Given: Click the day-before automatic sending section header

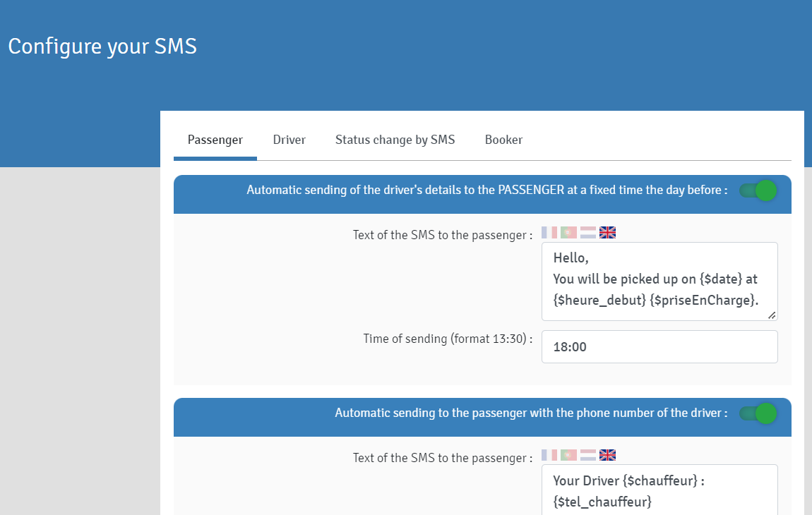Looking at the screenshot, I should pyautogui.click(x=486, y=190).
